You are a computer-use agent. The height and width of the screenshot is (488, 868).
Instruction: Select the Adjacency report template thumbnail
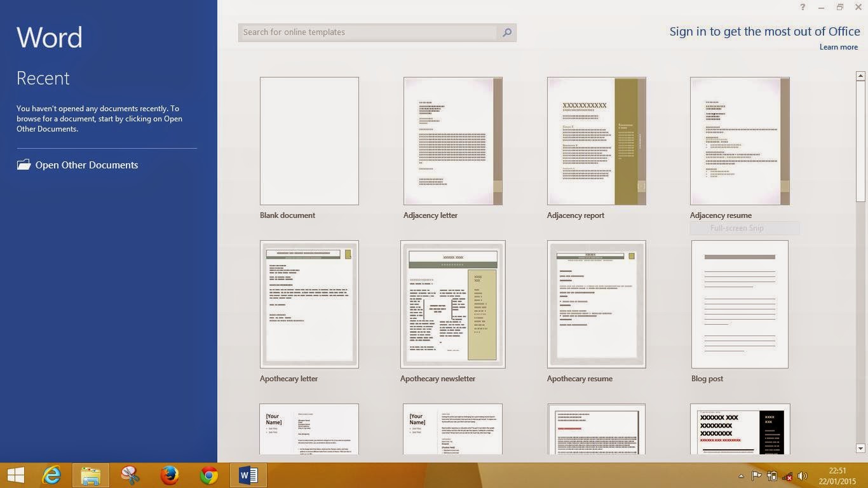click(x=597, y=141)
